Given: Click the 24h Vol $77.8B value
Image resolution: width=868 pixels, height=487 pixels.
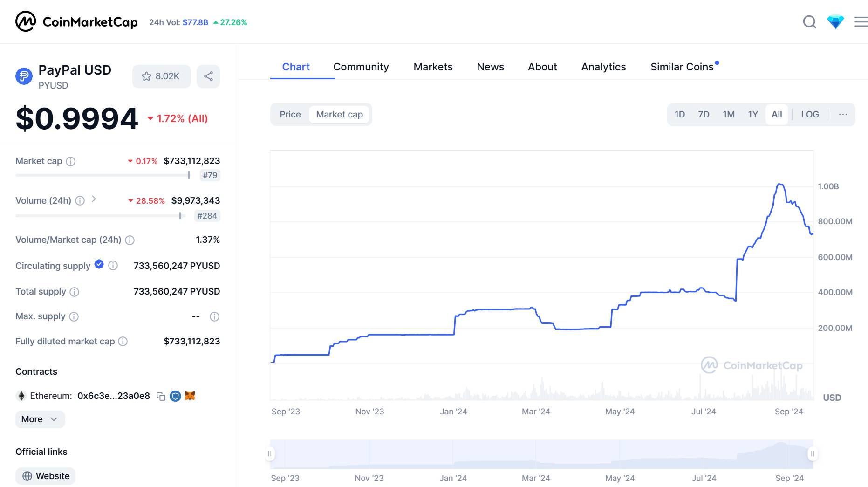Looking at the screenshot, I should point(195,22).
